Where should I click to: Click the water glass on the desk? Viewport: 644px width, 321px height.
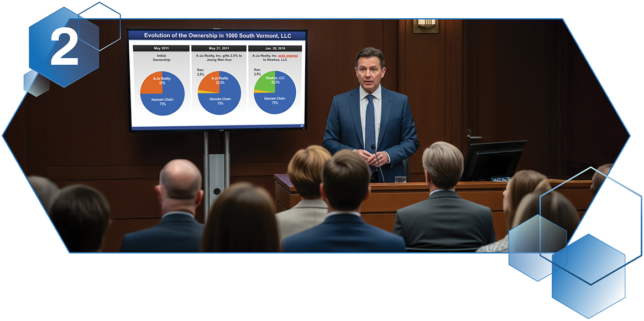point(400,179)
